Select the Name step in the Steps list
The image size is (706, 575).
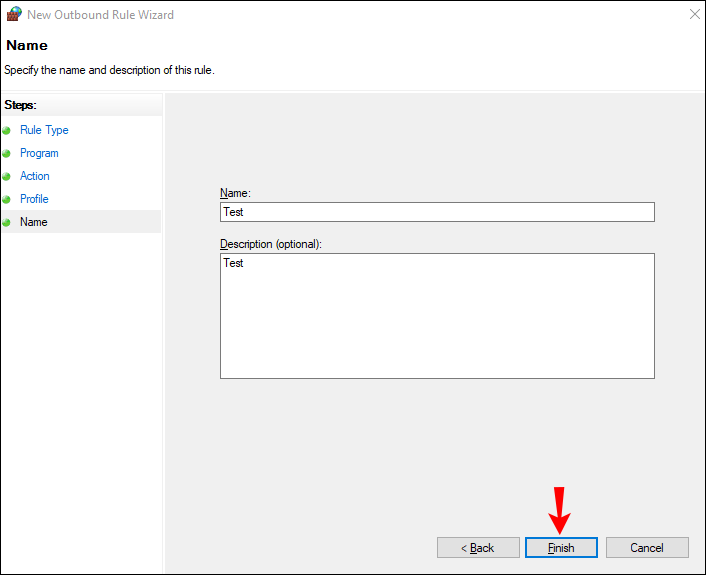click(x=34, y=222)
